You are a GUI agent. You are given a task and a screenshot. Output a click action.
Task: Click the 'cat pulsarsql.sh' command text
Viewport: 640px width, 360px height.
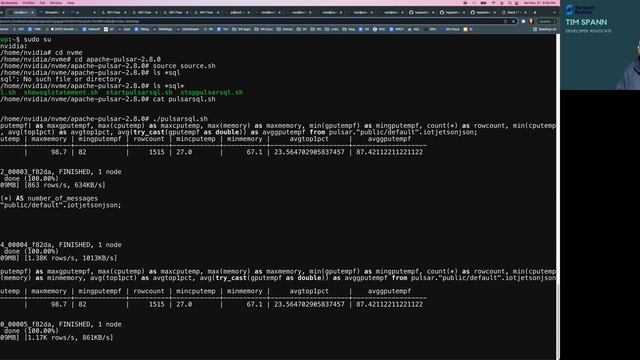coord(184,99)
